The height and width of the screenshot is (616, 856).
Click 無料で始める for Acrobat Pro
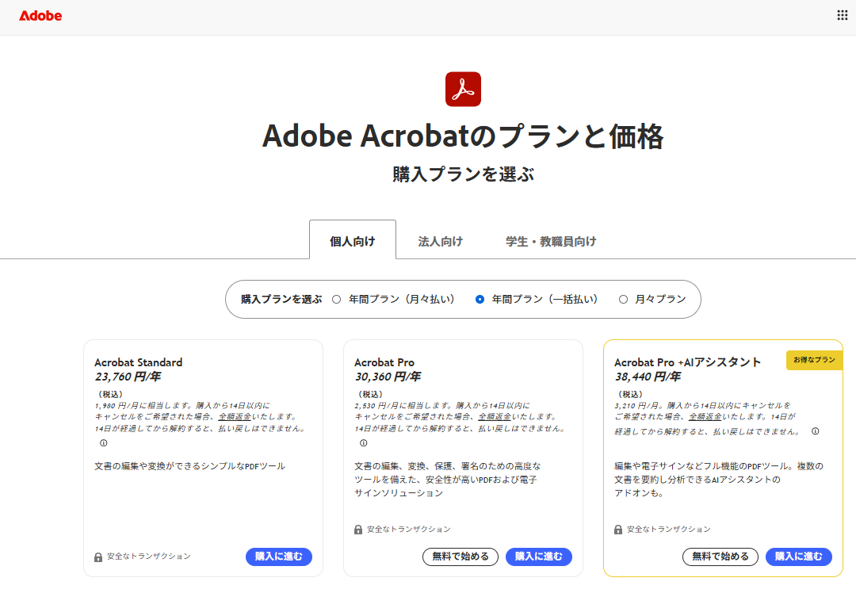[x=460, y=557]
